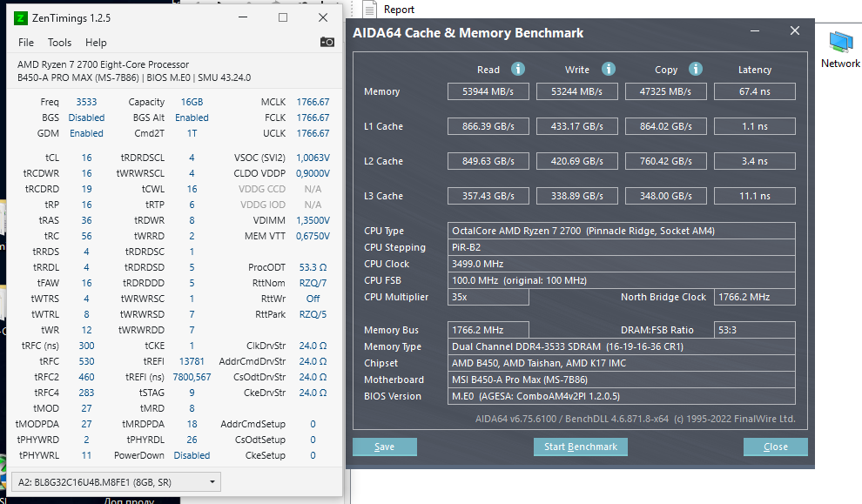This screenshot has height=504, width=862.
Task: Maximize the ZenTimings window
Action: tap(283, 17)
